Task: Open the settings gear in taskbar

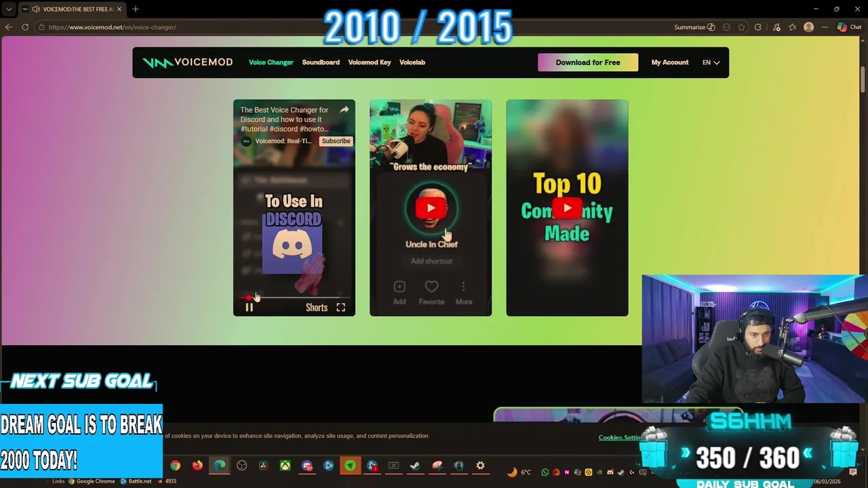Action: click(x=480, y=465)
